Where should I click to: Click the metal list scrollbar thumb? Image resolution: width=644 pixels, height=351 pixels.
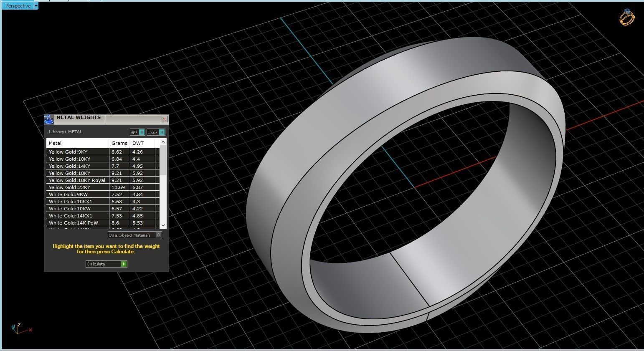[163, 160]
